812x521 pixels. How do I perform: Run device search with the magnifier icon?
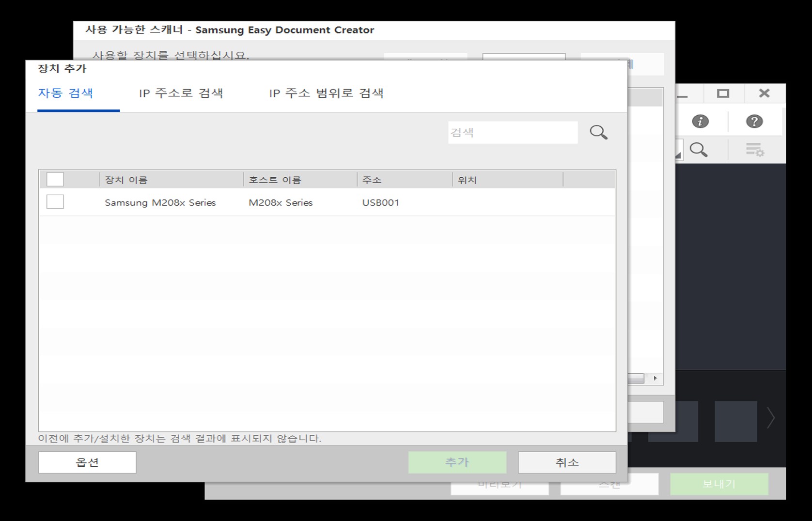(x=599, y=132)
